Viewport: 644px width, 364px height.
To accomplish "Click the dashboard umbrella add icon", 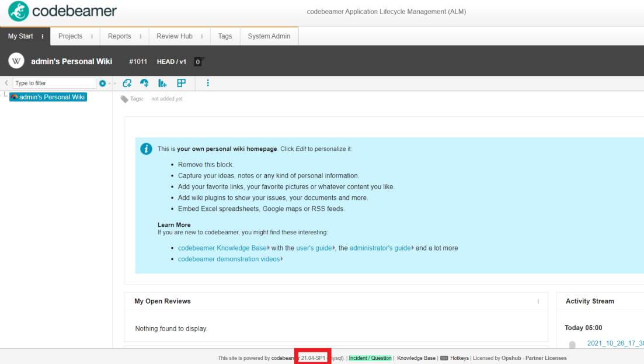I will [x=144, y=84].
